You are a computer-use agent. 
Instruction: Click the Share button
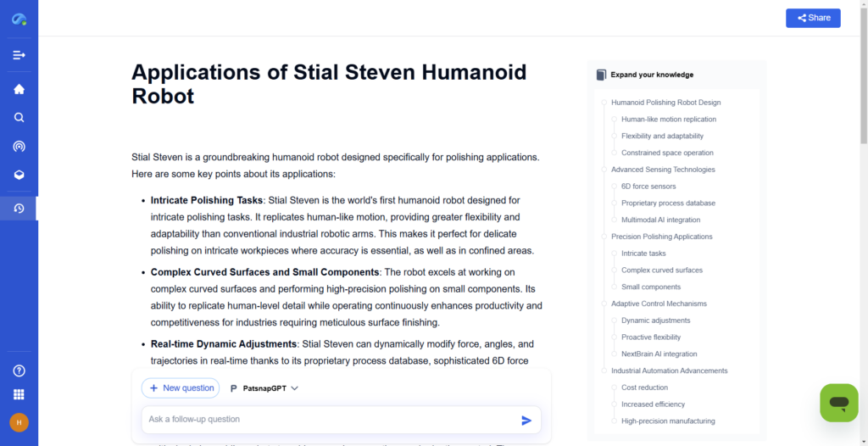click(813, 18)
